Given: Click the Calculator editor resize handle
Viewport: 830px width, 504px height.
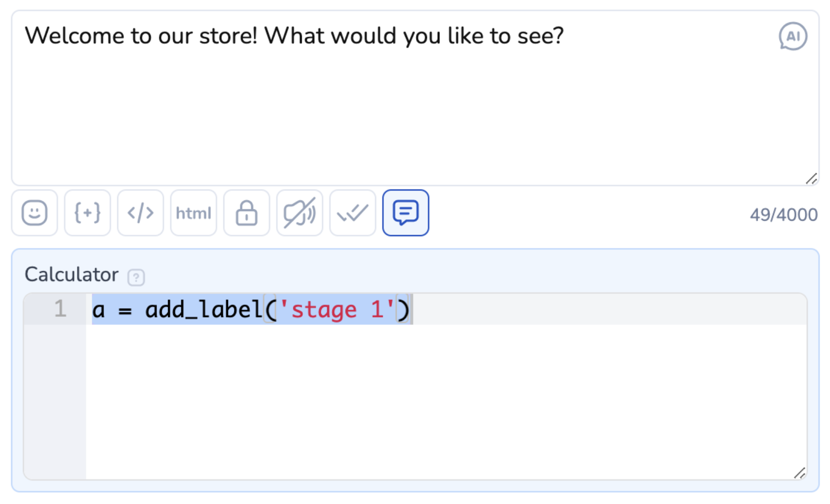Looking at the screenshot, I should pyautogui.click(x=799, y=473).
